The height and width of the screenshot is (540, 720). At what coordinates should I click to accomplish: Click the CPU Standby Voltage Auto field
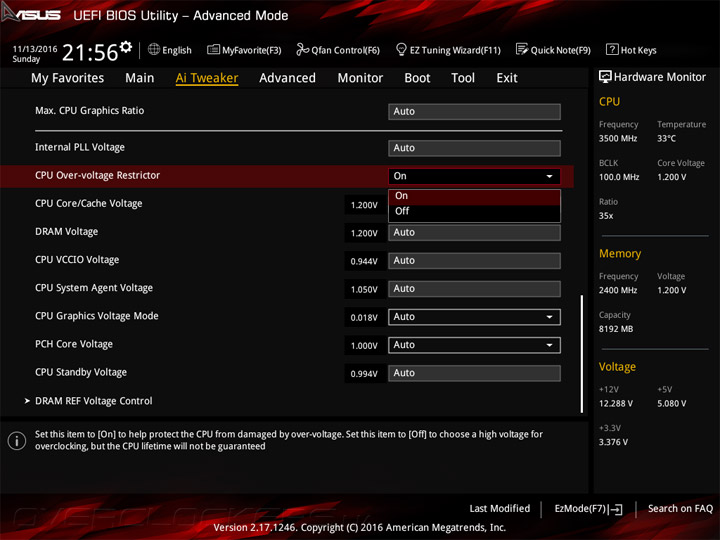click(x=474, y=373)
